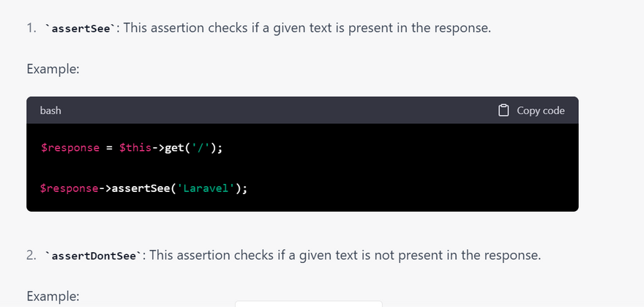Click the clipboard icon in code header

pos(503,111)
